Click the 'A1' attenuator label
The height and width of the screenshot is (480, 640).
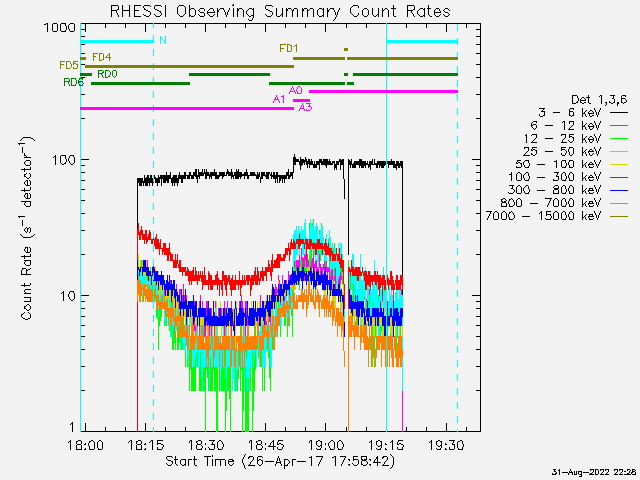(279, 99)
